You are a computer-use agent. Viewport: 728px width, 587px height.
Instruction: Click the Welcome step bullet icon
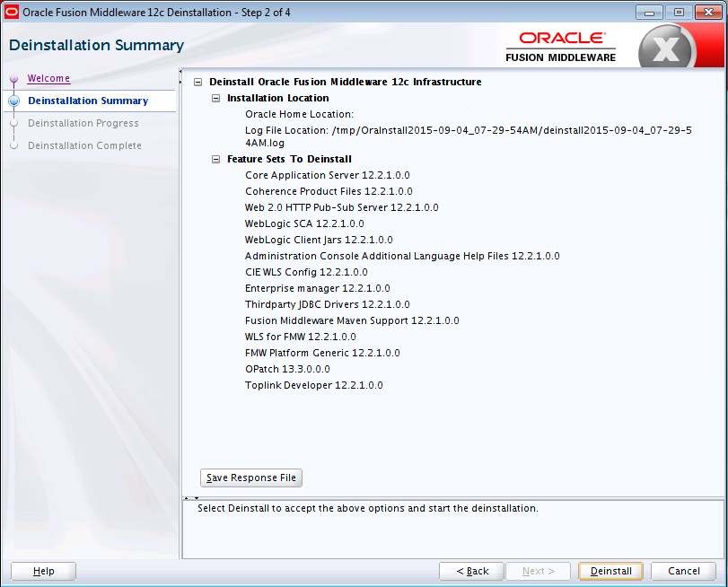(14, 78)
